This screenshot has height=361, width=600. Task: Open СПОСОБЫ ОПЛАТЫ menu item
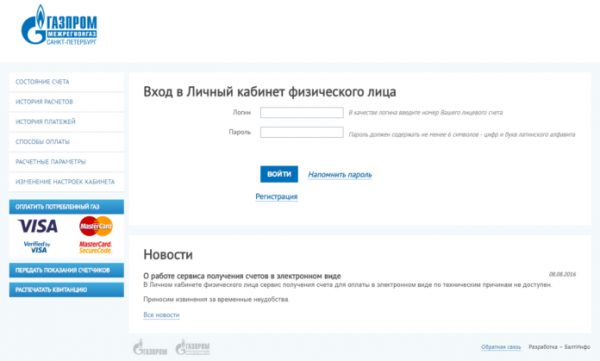[x=67, y=142]
